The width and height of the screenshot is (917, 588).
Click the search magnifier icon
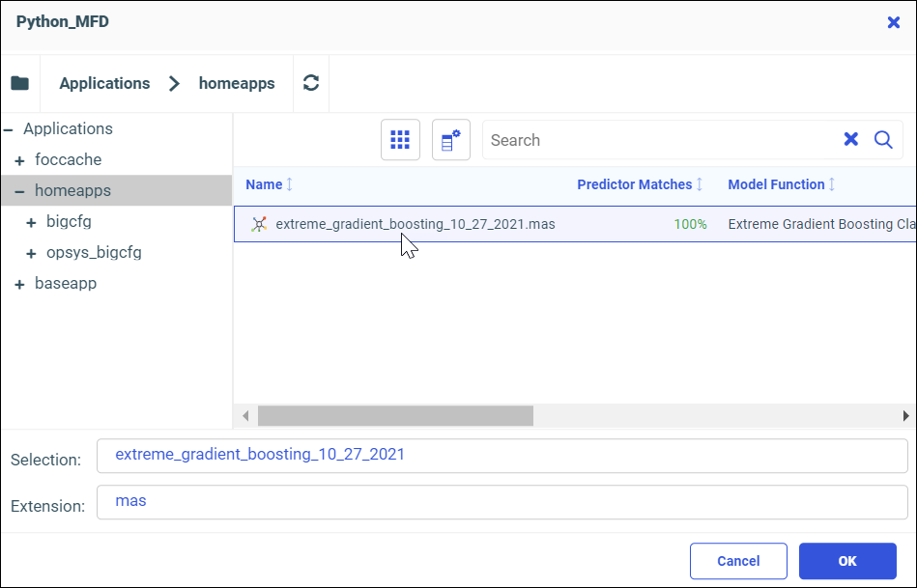tap(883, 139)
